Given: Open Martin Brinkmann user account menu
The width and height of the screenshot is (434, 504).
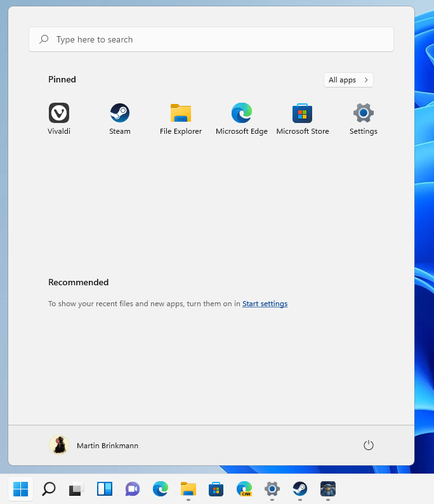Looking at the screenshot, I should [x=94, y=446].
